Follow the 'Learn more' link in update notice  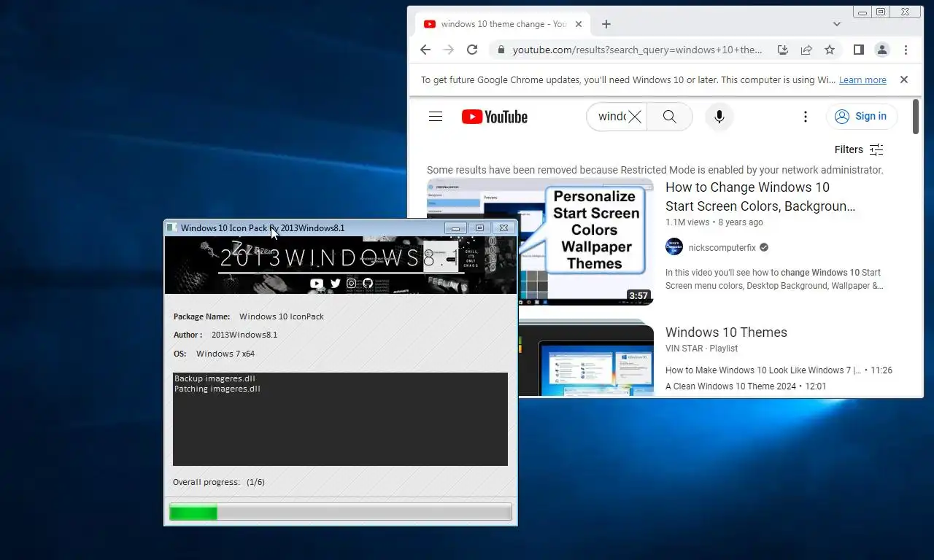point(862,80)
